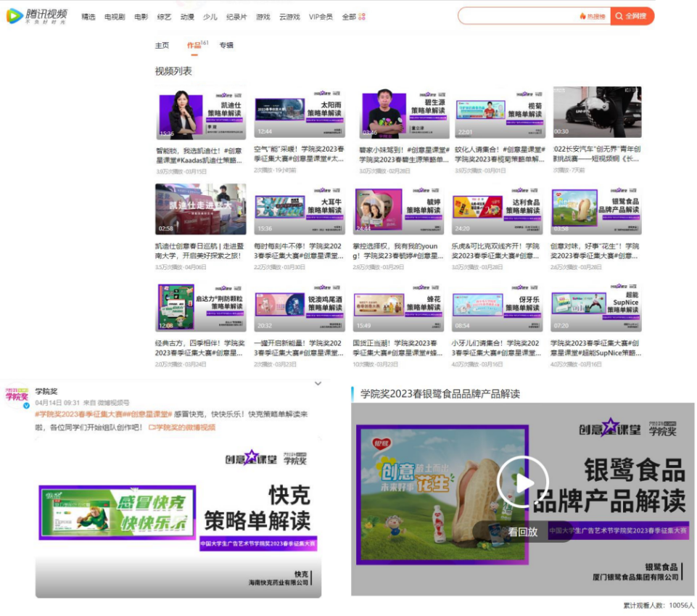Open the 伢牙乐策略单解读 video thumbnail
697x616 pixels.
tap(498, 306)
